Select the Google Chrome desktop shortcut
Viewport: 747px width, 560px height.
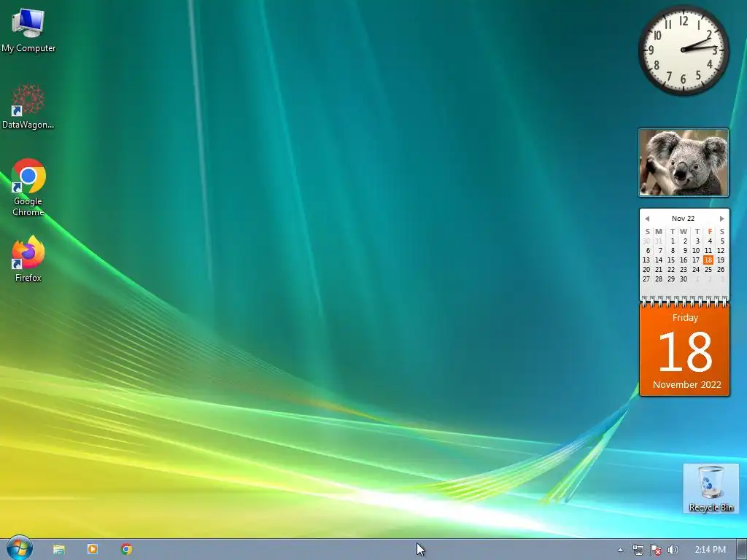click(x=28, y=187)
